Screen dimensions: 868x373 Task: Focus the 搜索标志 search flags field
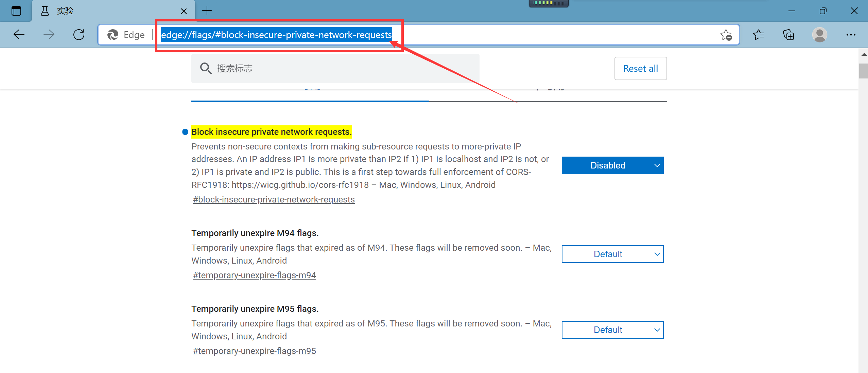click(335, 68)
